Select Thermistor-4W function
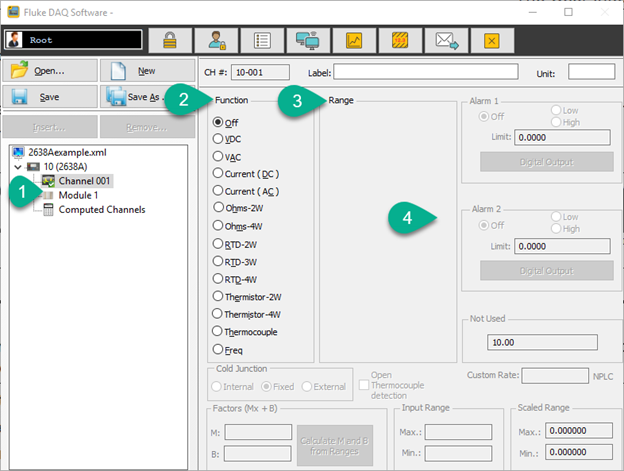Image resolution: width=624 pixels, height=471 pixels. click(218, 313)
